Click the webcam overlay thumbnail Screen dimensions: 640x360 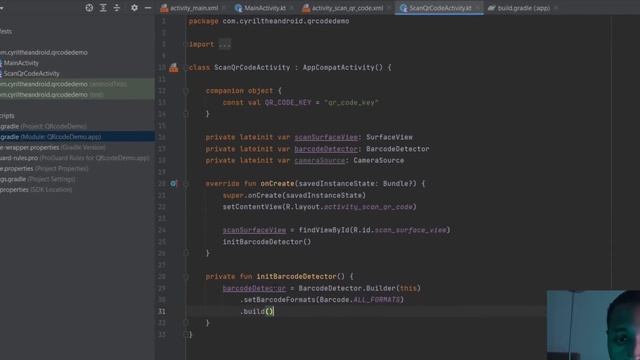pyautogui.click(x=593, y=325)
